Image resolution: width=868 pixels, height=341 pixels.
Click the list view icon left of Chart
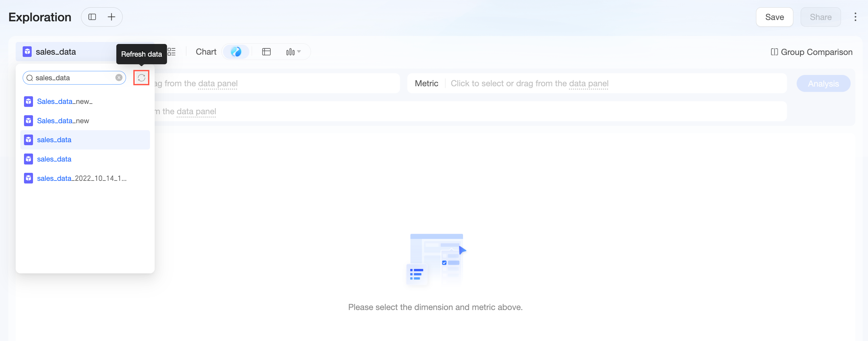172,52
